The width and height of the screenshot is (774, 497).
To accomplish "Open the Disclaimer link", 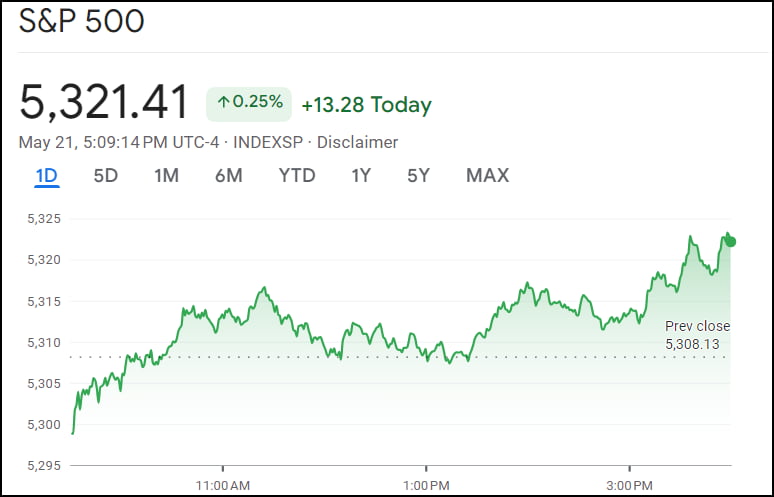I will 357,143.
